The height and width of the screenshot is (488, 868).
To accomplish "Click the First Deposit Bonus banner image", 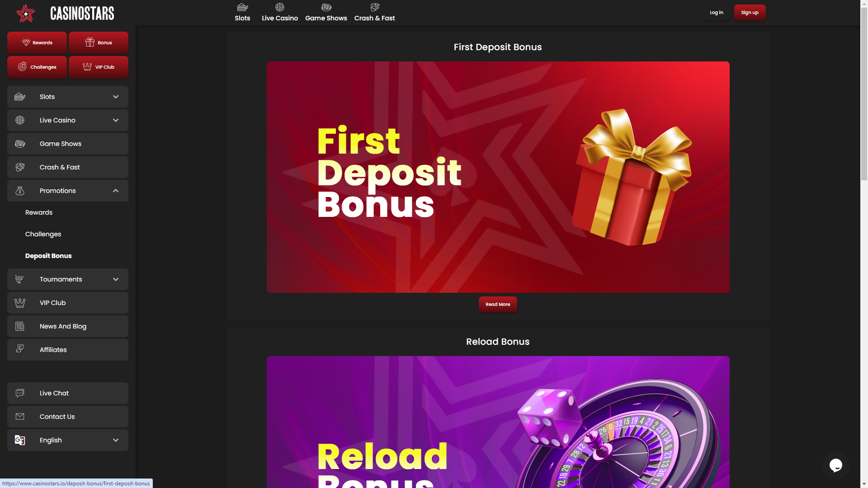I will point(498,177).
